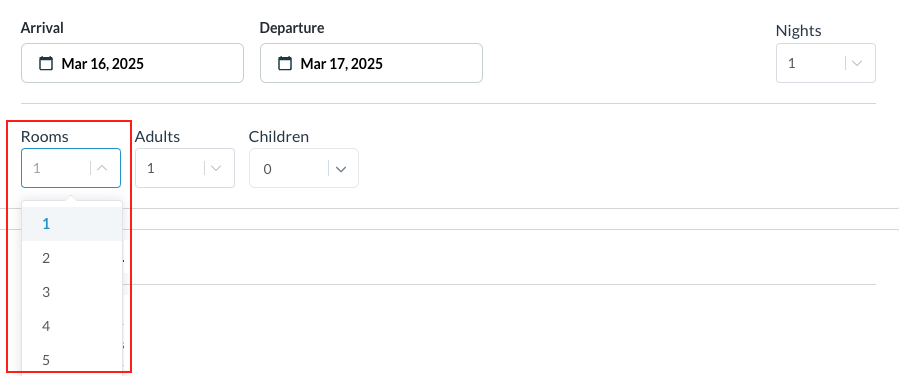The image size is (899, 376).
Task: Click the Departure calendar icon
Action: point(285,63)
